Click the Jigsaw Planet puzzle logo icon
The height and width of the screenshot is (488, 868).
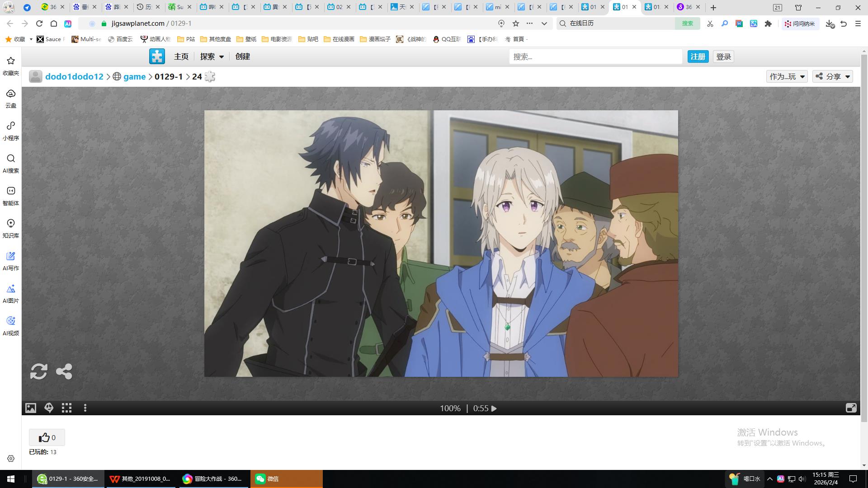tap(157, 56)
